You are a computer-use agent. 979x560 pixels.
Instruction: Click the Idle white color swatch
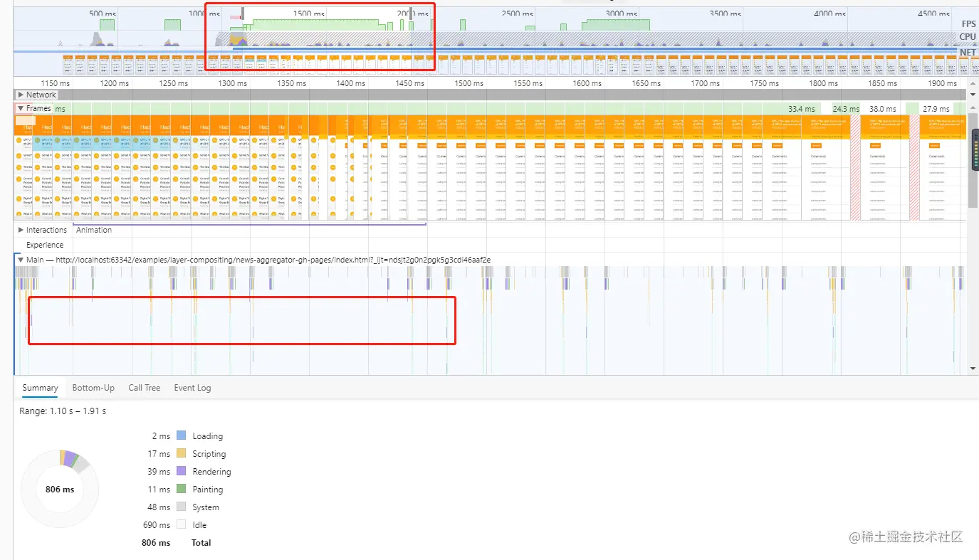(x=181, y=524)
